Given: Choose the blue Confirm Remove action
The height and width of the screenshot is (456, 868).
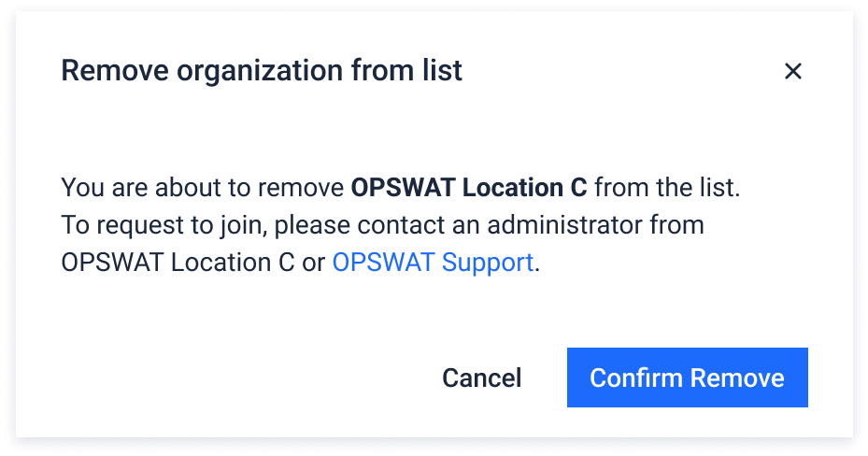Looking at the screenshot, I should tap(687, 378).
